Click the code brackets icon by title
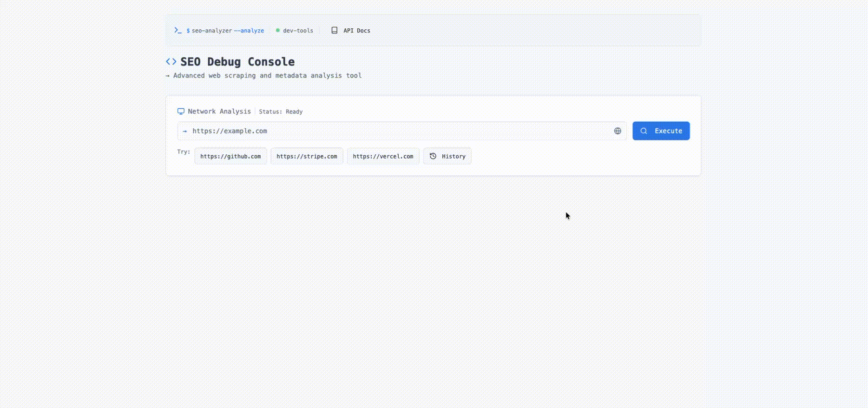 click(x=171, y=61)
